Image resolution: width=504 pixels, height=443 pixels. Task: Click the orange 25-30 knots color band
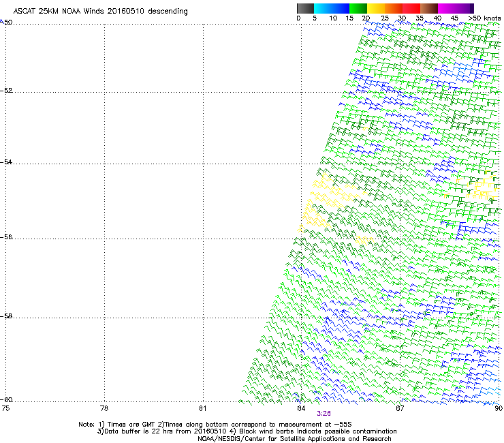pyautogui.click(x=393, y=8)
